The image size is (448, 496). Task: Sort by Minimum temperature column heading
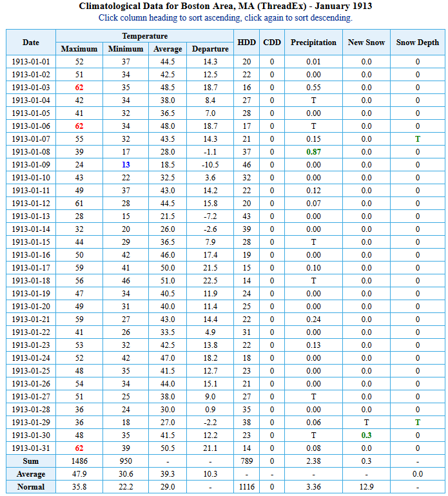click(x=126, y=49)
